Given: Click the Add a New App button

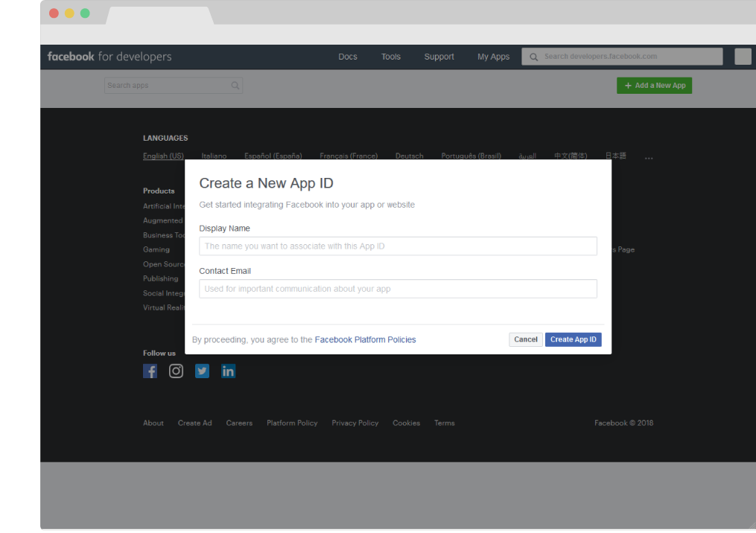Looking at the screenshot, I should click(x=654, y=86).
